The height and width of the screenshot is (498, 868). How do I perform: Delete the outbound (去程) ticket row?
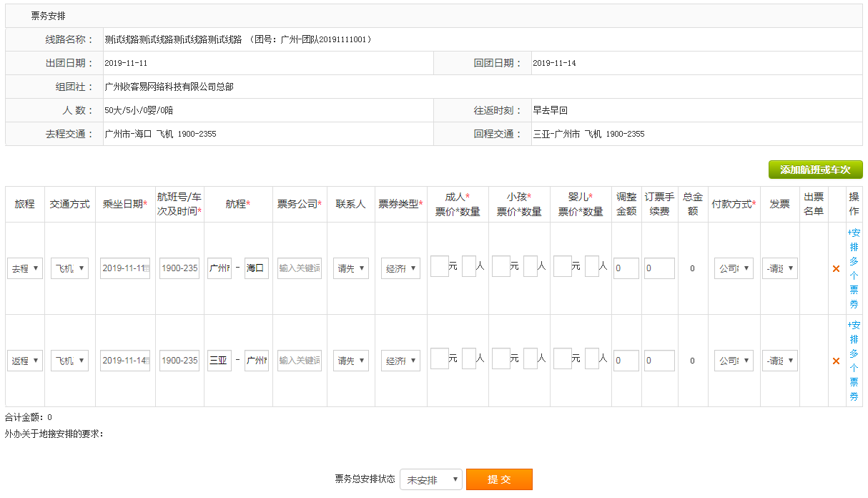(836, 269)
